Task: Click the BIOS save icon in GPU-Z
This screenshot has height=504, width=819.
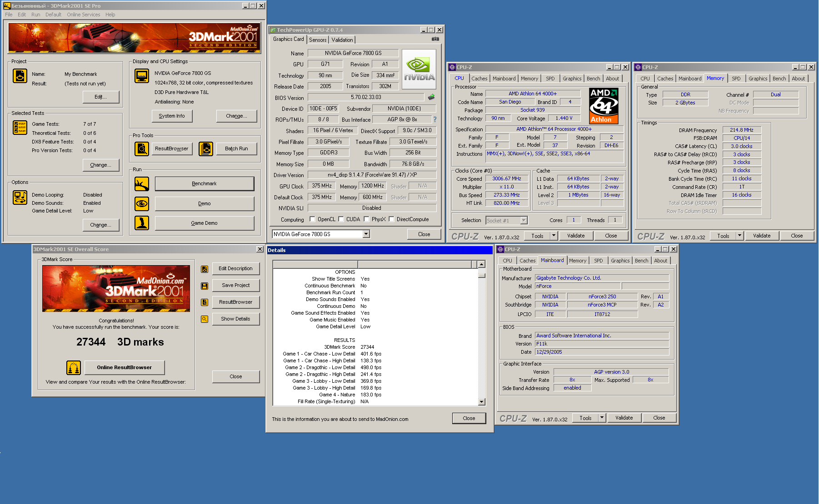Action: pyautogui.click(x=431, y=97)
